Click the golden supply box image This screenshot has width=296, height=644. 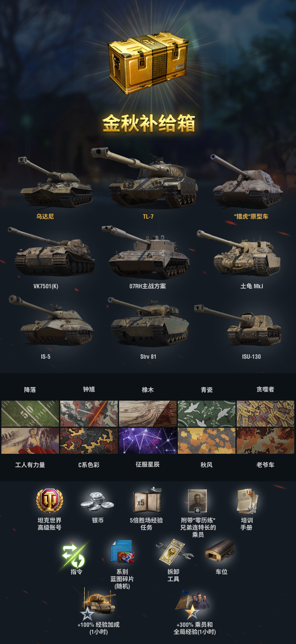pos(148,63)
